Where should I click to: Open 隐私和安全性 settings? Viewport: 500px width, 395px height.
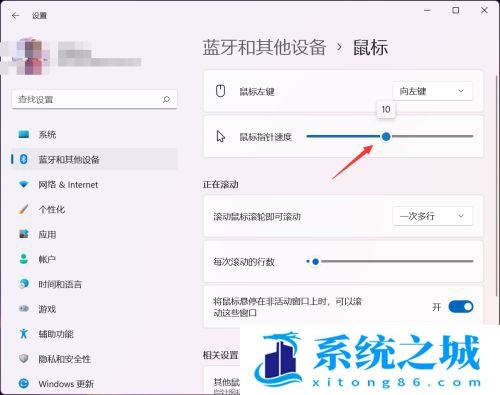(94, 359)
